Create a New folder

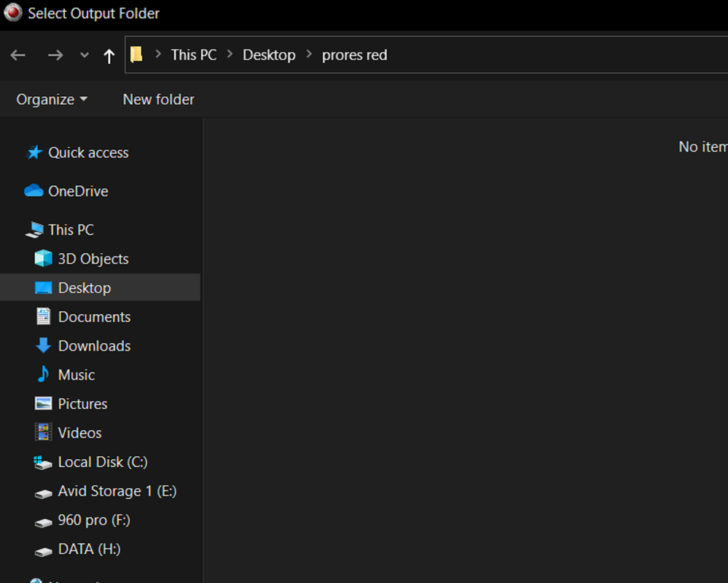point(158,99)
